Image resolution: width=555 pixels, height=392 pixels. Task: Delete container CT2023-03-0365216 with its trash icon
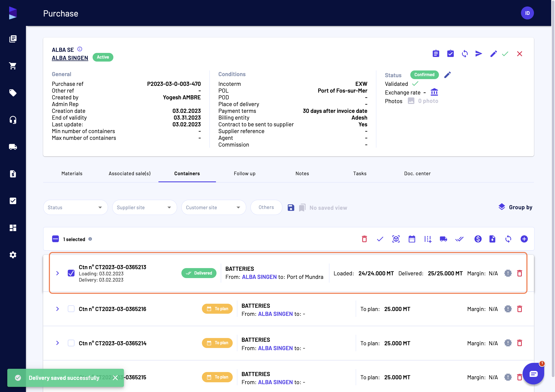519,309
